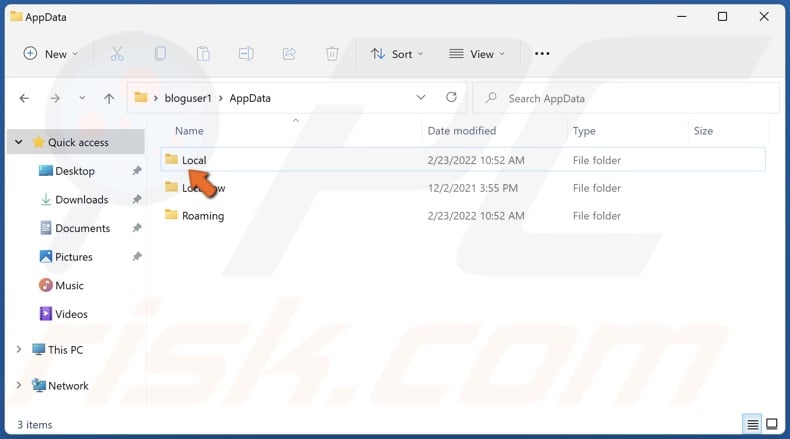The height and width of the screenshot is (439, 790).
Task: Unpin Desktop using its pin icon
Action: click(x=137, y=171)
